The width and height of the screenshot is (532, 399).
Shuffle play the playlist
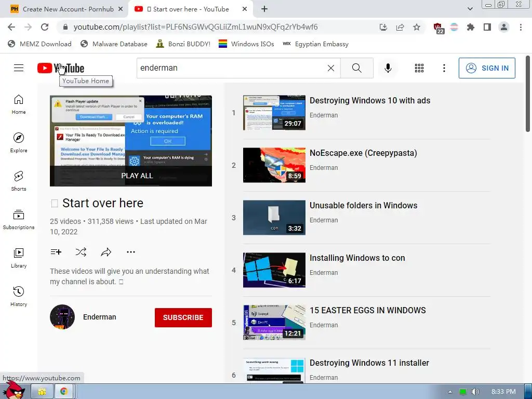81,252
